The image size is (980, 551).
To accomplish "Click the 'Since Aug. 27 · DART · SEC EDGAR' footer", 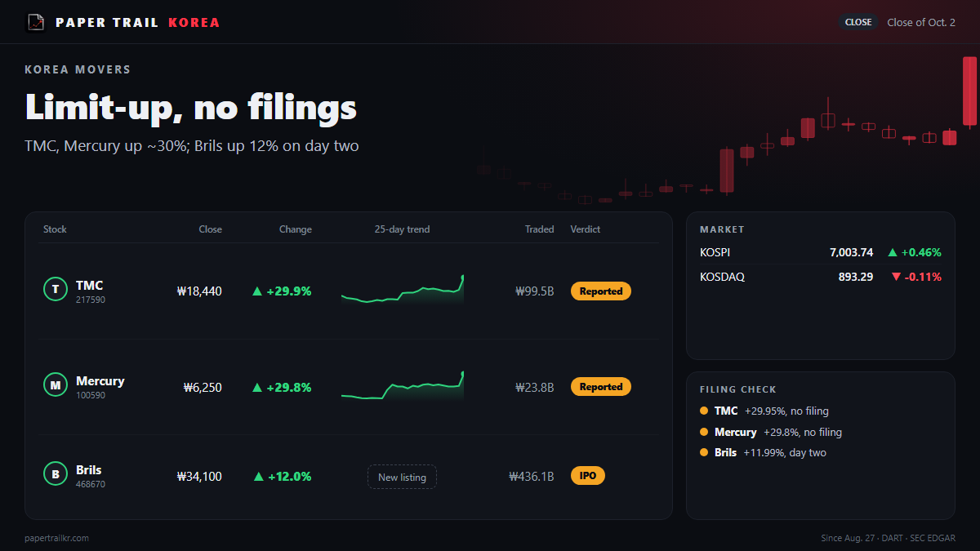I will click(888, 539).
